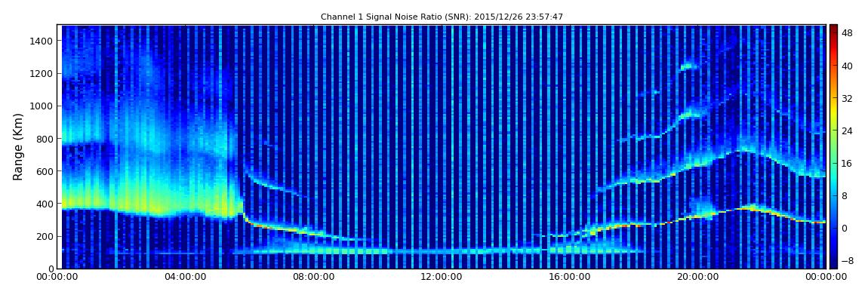Click the 04:00:00 time tick label
This screenshot has height=307, width=868.
point(186,277)
